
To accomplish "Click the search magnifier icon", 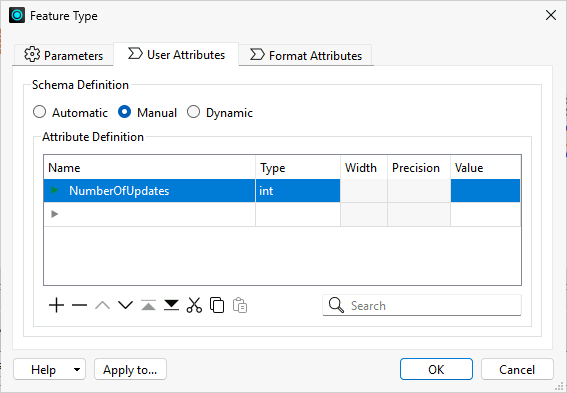I will coord(336,306).
